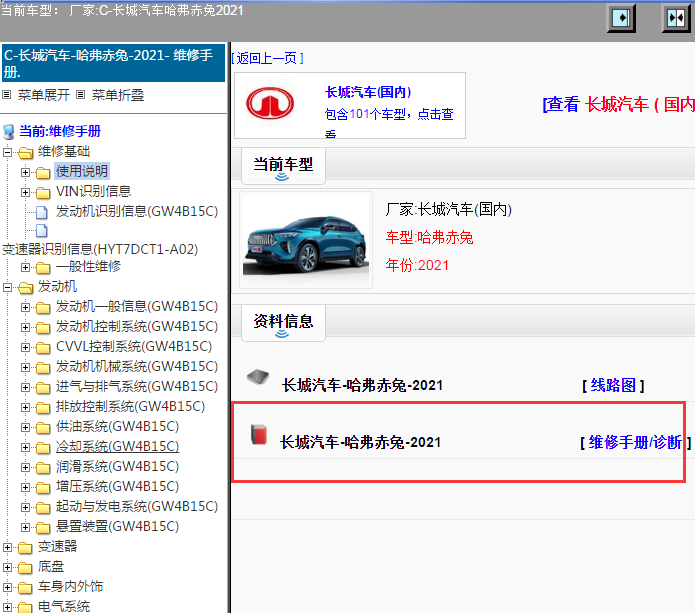Click the 查看 长城汽车(国内) link
The image size is (695, 613).
click(x=619, y=104)
